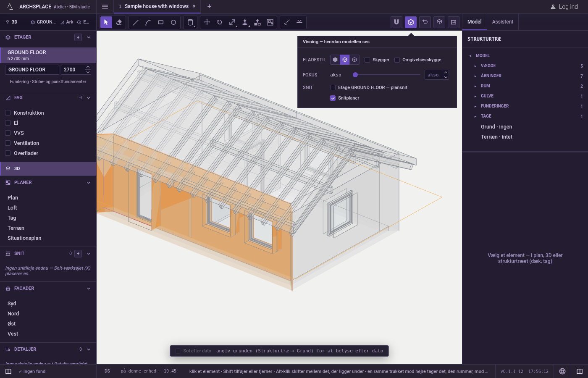Select the Circle tool
588x378 pixels.
pos(173,22)
